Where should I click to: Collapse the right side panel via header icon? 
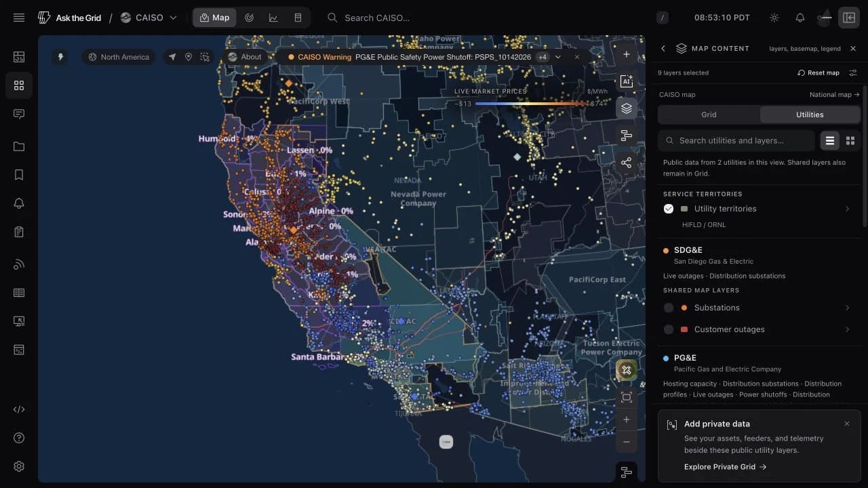849,18
